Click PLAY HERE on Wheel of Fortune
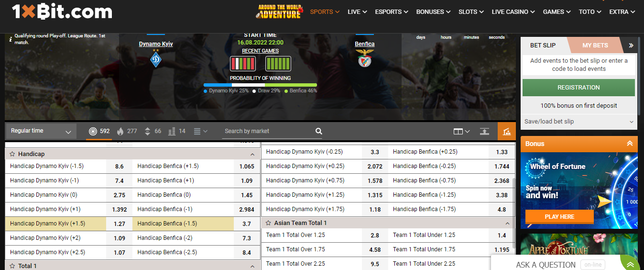Image resolution: width=644 pixels, height=270 pixels. tap(559, 217)
